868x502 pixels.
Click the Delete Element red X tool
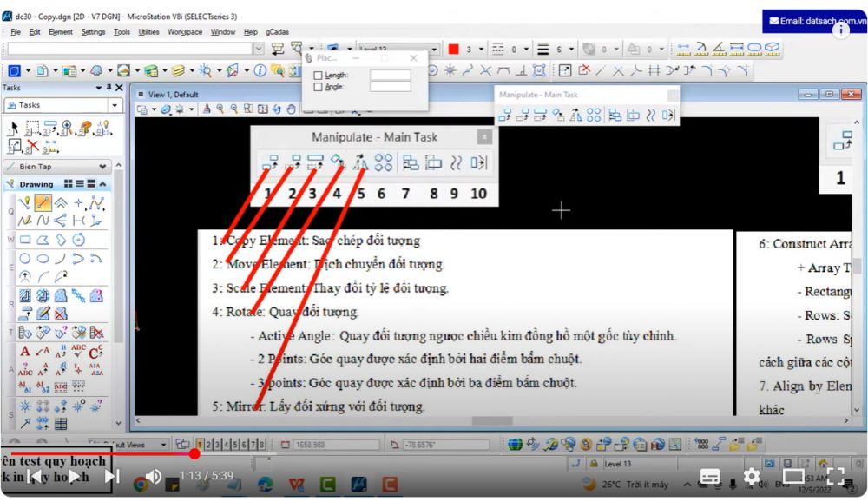[32, 146]
